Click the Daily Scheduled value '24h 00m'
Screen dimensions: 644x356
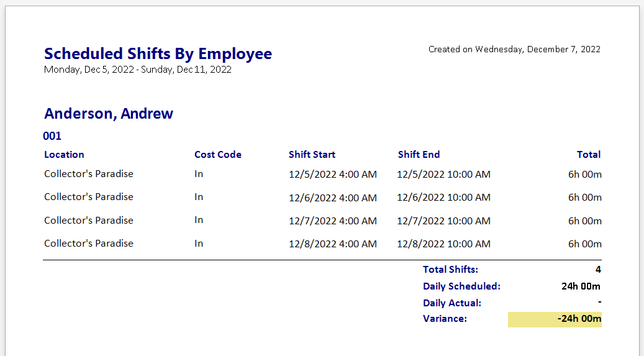[581, 286]
